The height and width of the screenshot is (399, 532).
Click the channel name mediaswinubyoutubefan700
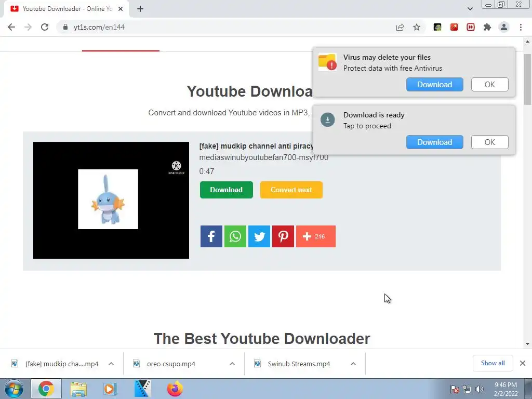[x=263, y=157]
